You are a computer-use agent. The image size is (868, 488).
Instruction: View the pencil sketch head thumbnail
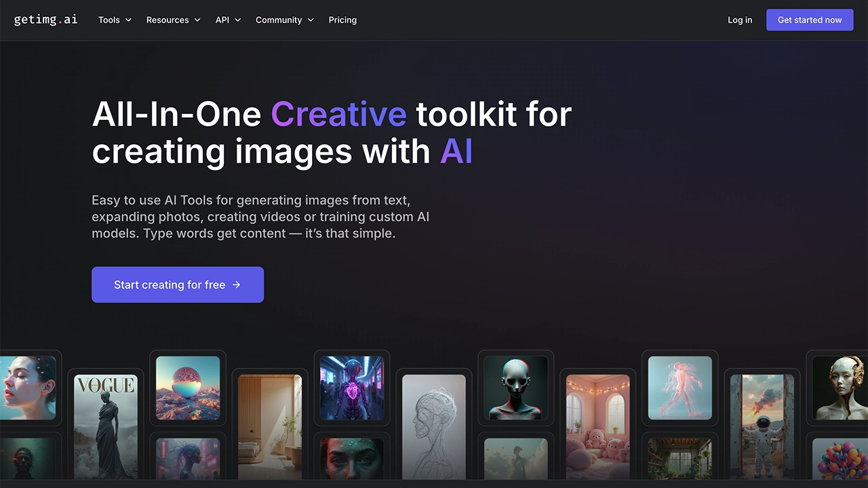point(434,426)
